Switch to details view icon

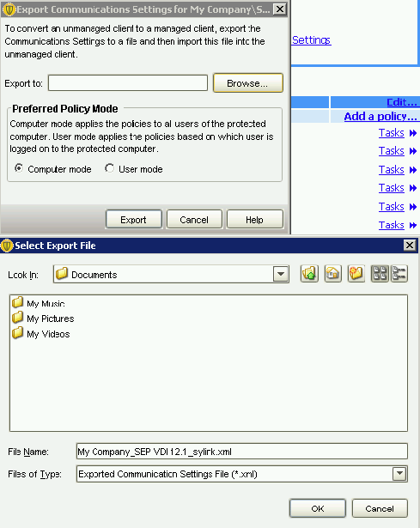(x=399, y=274)
